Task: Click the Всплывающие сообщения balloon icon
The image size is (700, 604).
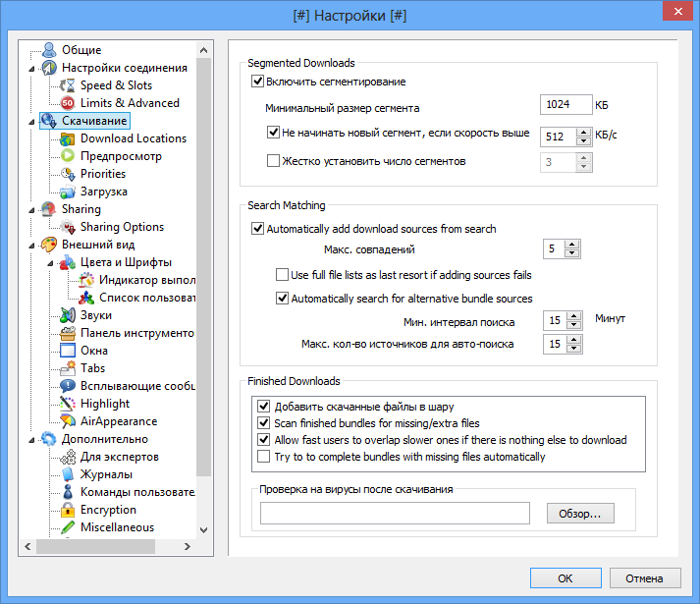Action: [x=68, y=386]
